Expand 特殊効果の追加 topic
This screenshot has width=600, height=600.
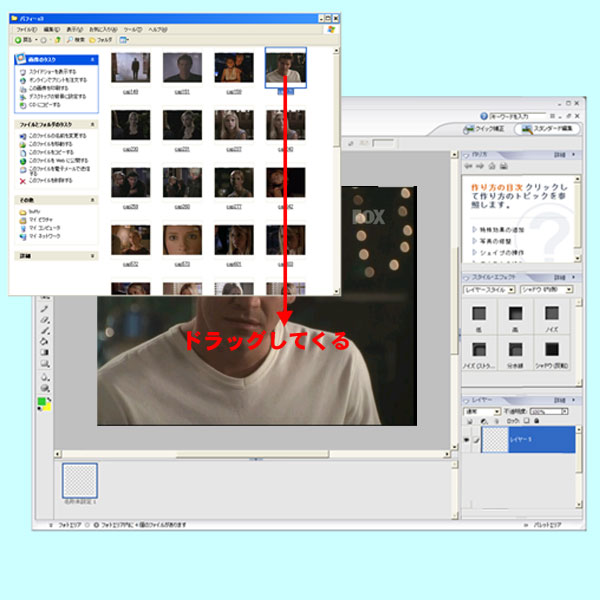(499, 230)
